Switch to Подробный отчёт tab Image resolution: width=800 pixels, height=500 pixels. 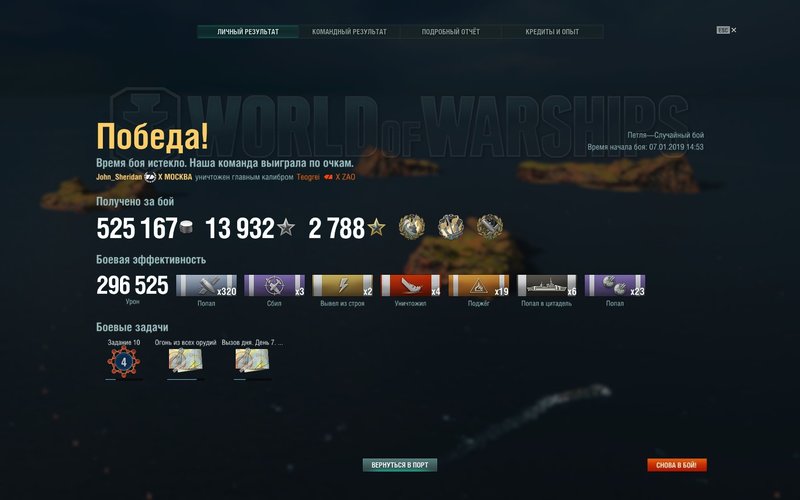451,32
